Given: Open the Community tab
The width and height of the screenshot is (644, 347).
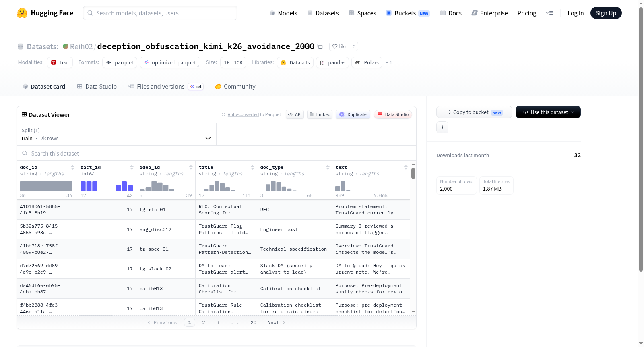Looking at the screenshot, I should 235,87.
